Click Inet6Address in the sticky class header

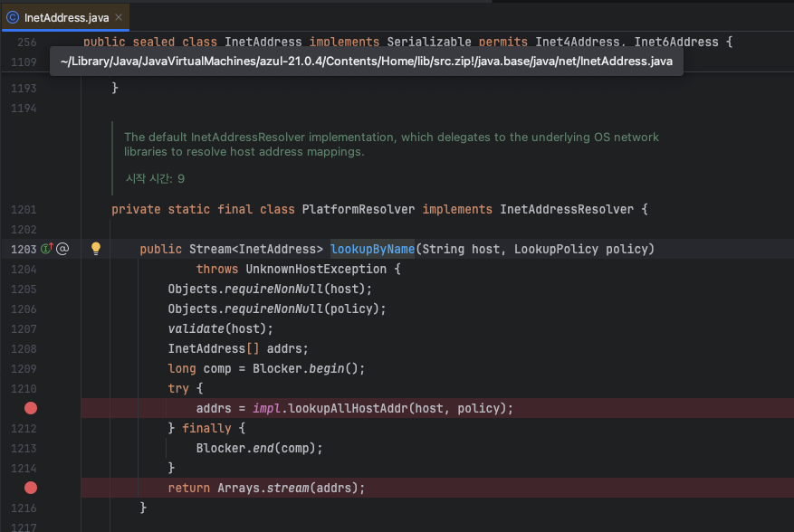pyautogui.click(x=676, y=42)
